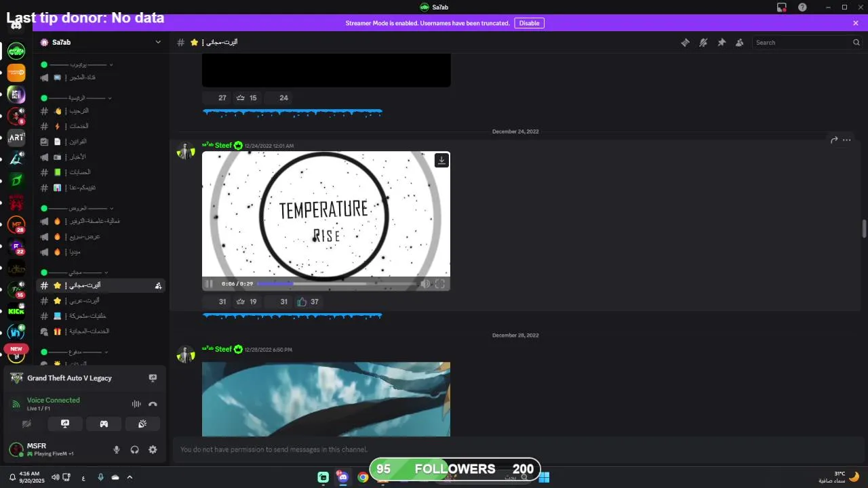The image size is (868, 488).
Task: Click the search magnifier icon
Action: point(856,42)
